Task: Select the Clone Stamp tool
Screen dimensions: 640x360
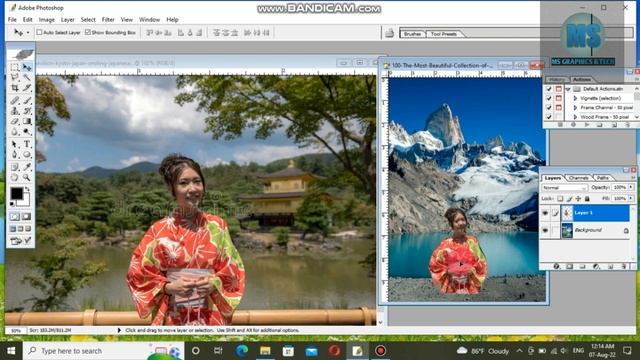Action: click(15, 111)
